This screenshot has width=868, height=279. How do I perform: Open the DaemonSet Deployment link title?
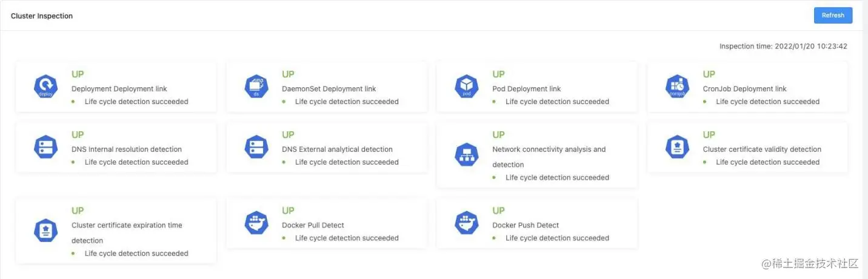point(329,89)
